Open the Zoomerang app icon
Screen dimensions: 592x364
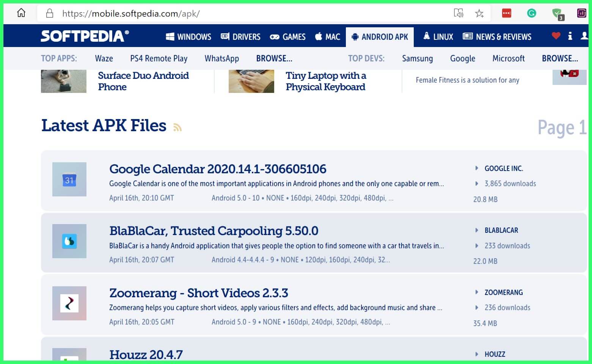tap(69, 303)
